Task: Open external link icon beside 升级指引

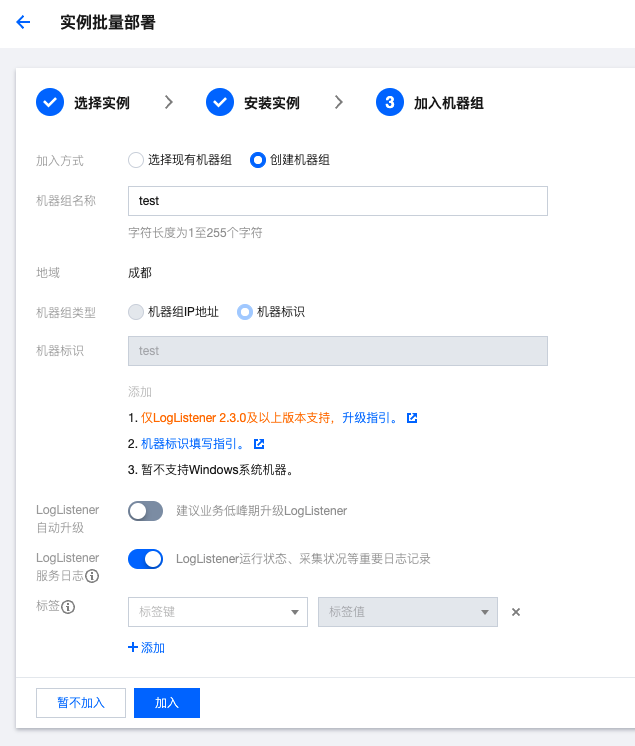Action: click(412, 417)
